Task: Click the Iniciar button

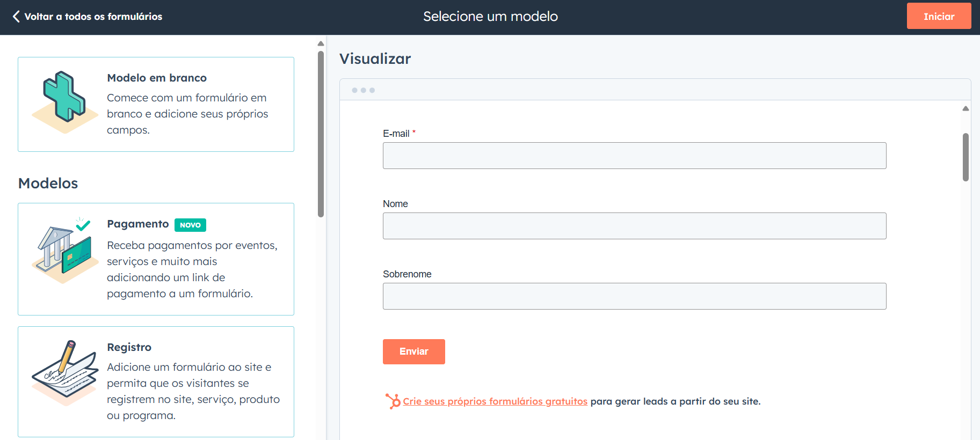Action: [939, 16]
